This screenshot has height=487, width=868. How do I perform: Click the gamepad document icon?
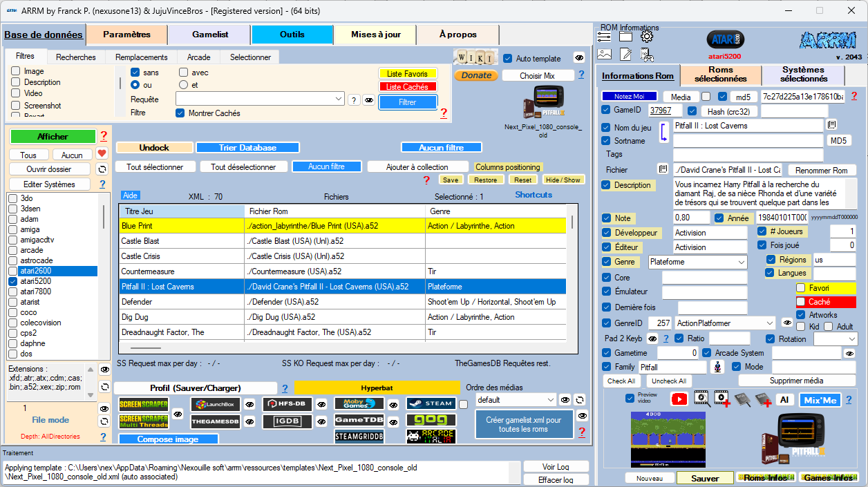point(647,54)
